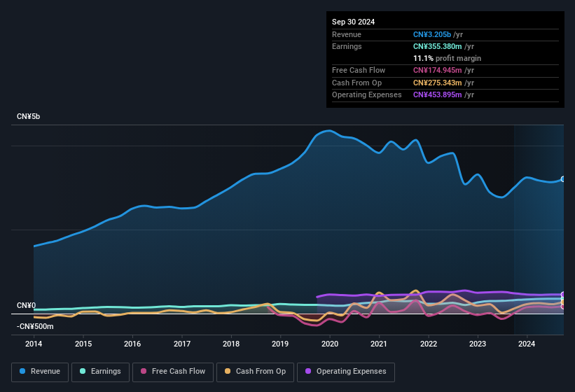Click the 2016 x-axis label

(x=132, y=344)
